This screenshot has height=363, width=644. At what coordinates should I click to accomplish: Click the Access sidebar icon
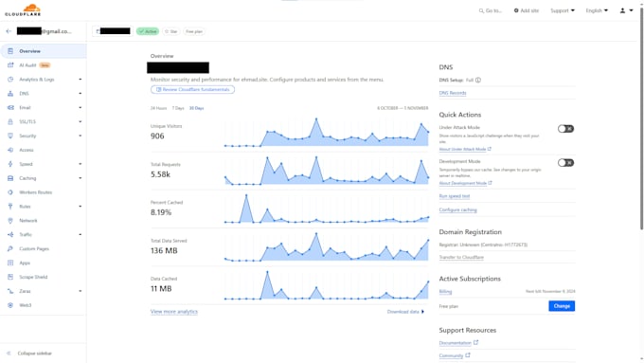(10, 150)
